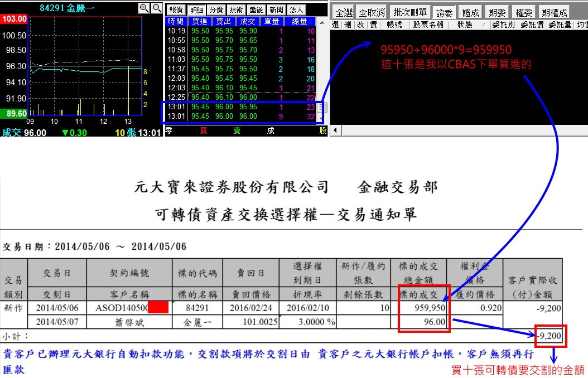The height and width of the screenshot is (378, 588).
Task: Select the 11:03 tick row
Action: pos(241,60)
